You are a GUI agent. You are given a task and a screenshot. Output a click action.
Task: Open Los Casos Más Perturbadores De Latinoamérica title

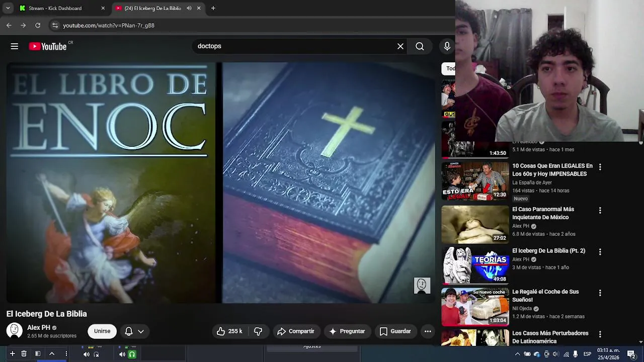(550, 337)
